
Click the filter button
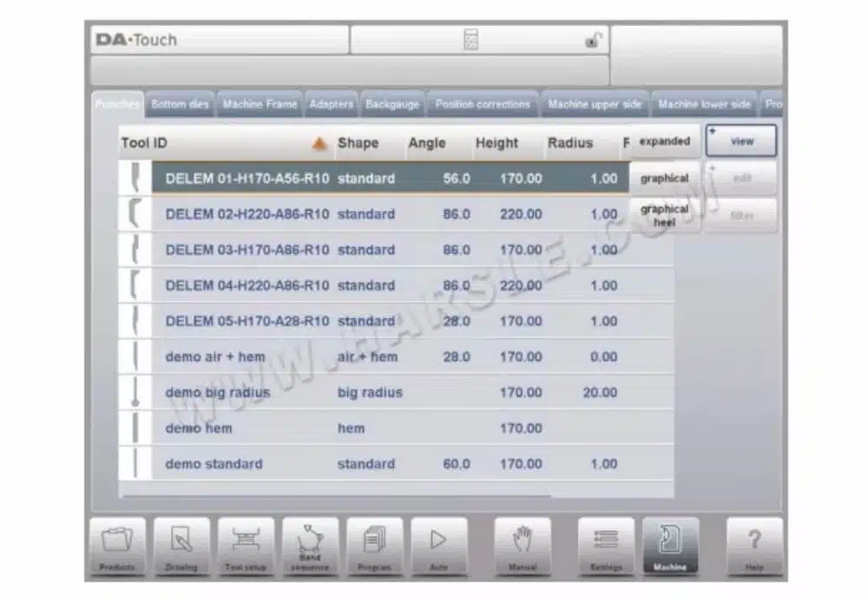click(741, 215)
